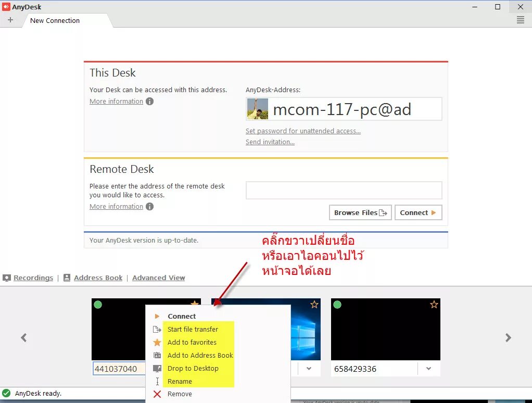
Task: Click the mcom-117-pc@ad address field
Action: click(344, 109)
